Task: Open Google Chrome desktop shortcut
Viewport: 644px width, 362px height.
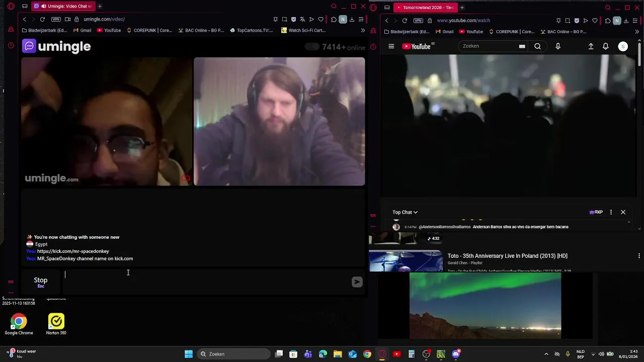Action: [19, 324]
